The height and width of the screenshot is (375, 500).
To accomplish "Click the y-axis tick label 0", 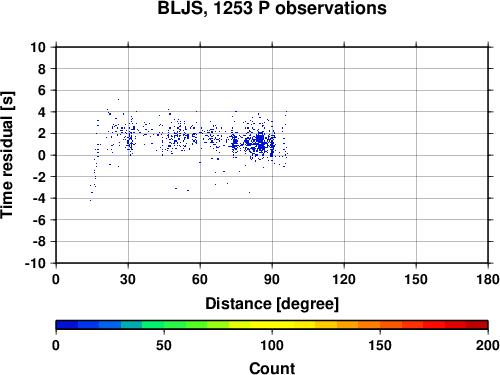I will click(42, 155).
